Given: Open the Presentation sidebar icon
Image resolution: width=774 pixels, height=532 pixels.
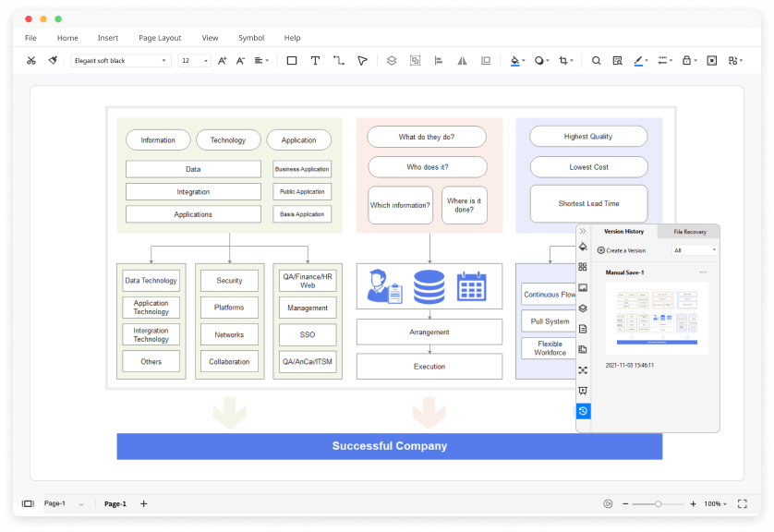Looking at the screenshot, I should click(x=583, y=391).
